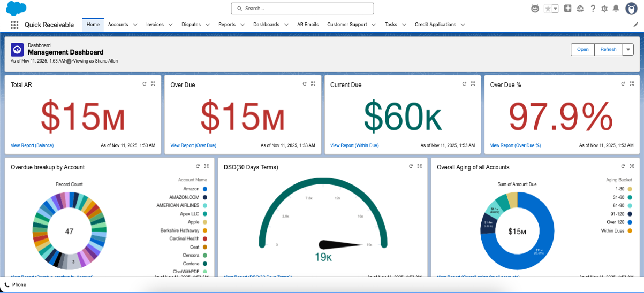
Task: Open dropdown arrow next to Refresh button
Action: coord(628,49)
